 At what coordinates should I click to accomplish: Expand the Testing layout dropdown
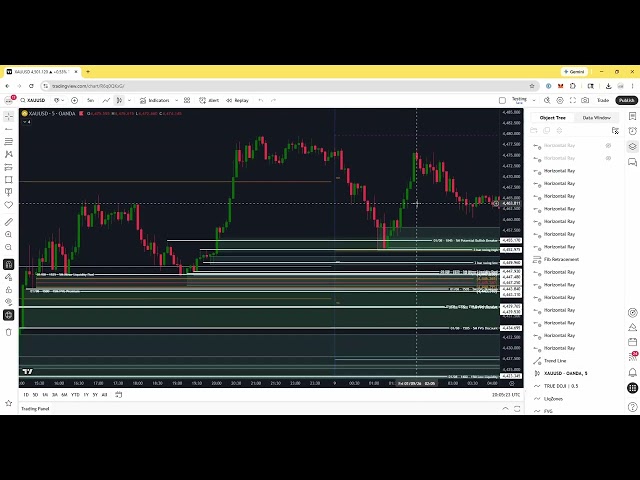[x=534, y=100]
